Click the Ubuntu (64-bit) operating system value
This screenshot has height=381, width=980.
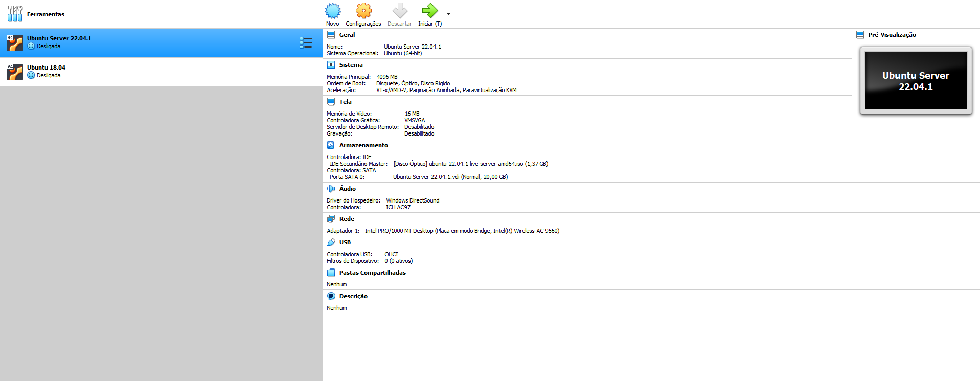pos(403,53)
